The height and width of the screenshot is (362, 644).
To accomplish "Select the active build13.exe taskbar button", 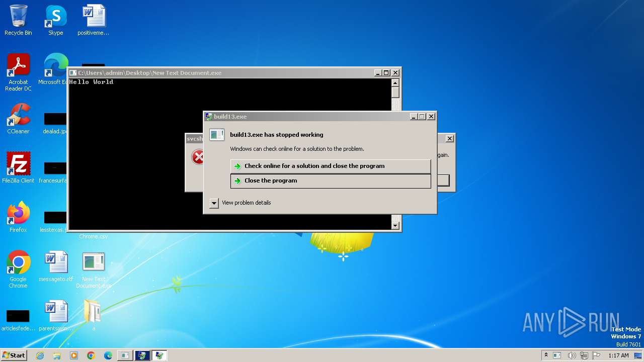I will pos(159,355).
